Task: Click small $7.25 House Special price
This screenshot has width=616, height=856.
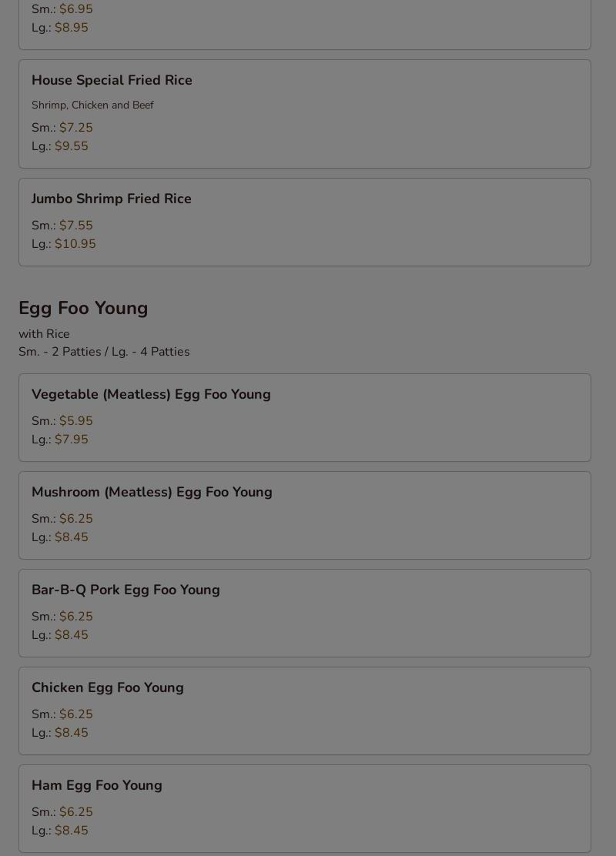Action: click(76, 127)
